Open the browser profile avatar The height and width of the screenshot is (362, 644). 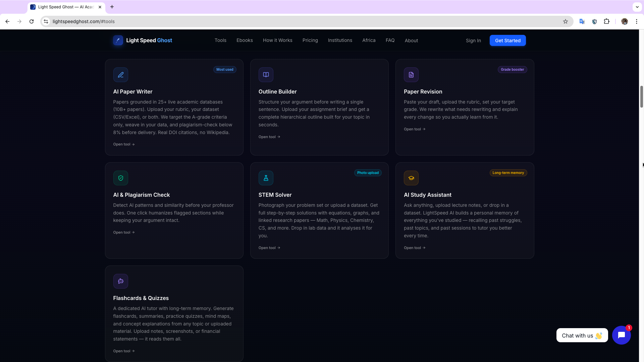[x=625, y=21]
